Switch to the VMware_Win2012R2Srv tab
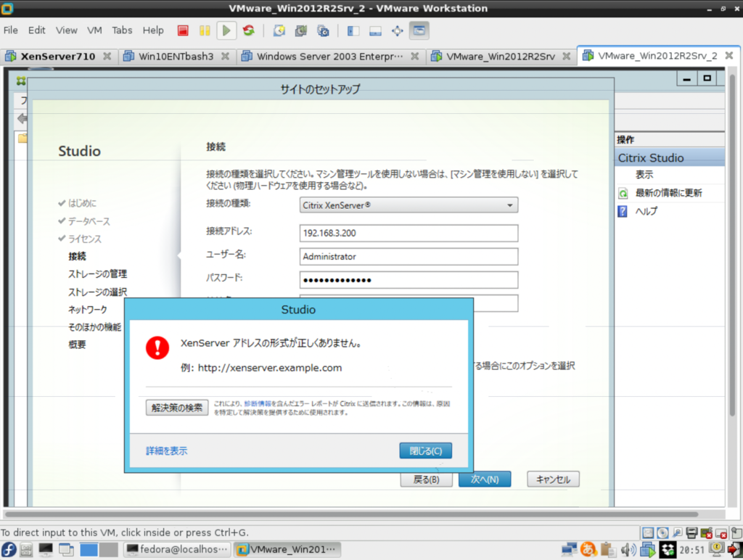This screenshot has width=743, height=560. pyautogui.click(x=501, y=57)
